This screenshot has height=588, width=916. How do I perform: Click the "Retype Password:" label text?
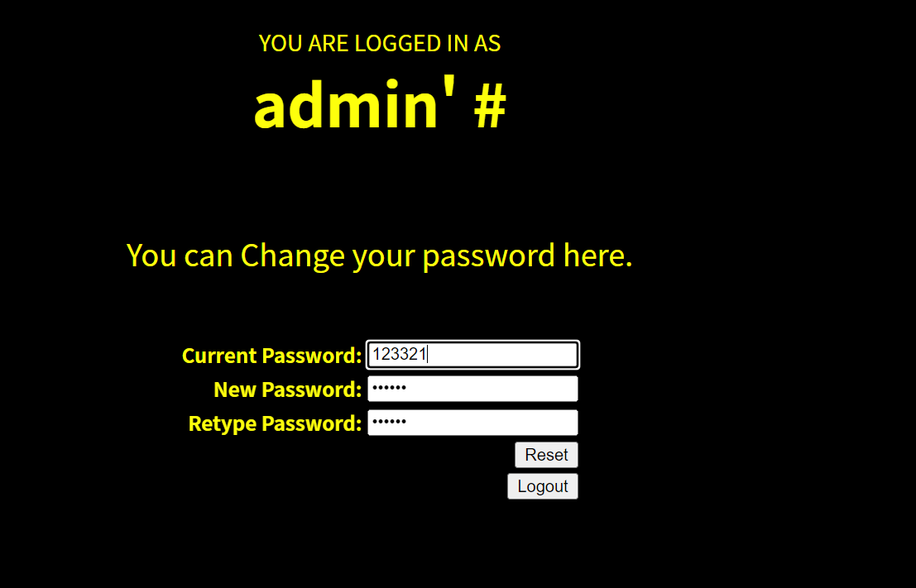click(275, 423)
